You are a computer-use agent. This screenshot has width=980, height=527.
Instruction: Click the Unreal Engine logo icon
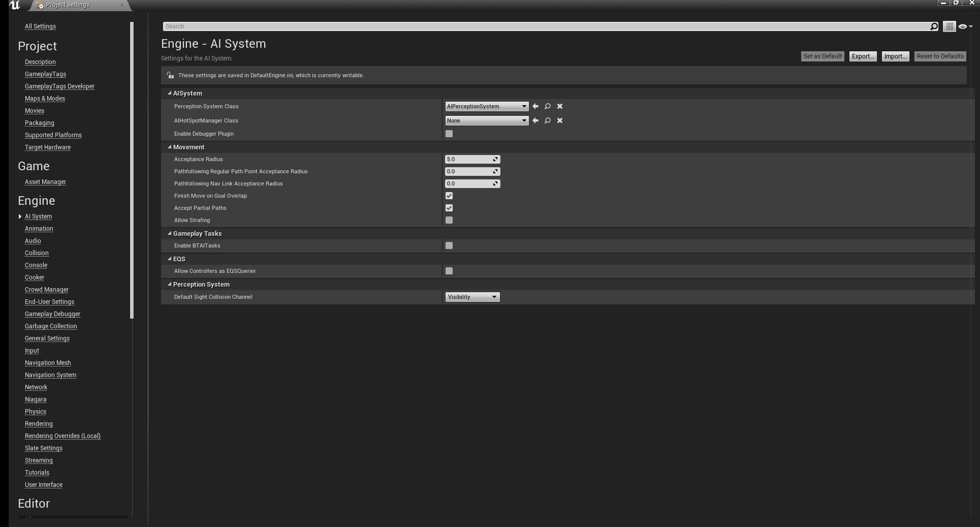[15, 5]
